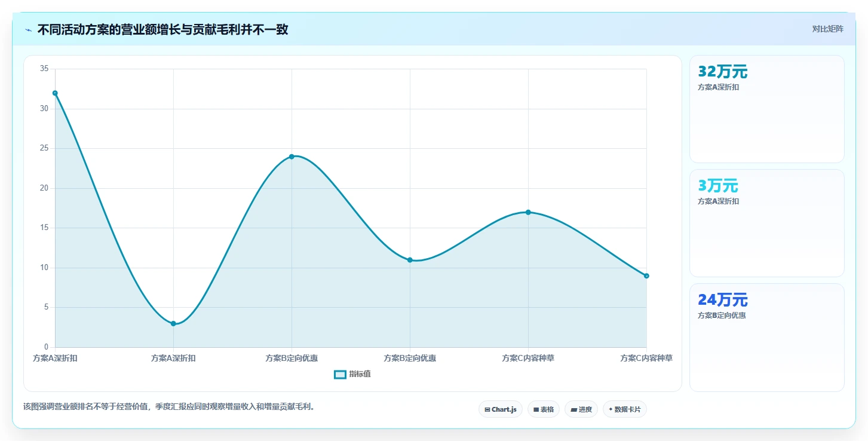Click the y-axis label 35
Screen dimensions: 868x441
(x=44, y=69)
